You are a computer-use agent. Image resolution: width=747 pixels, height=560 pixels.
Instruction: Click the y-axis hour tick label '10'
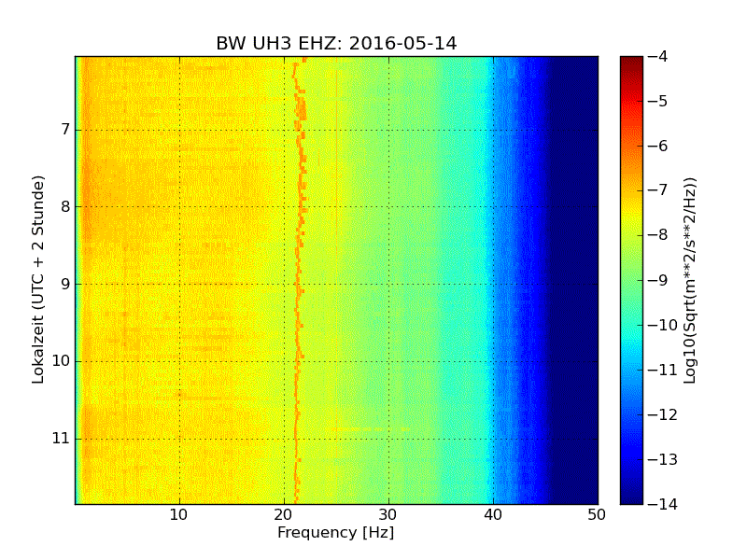pyautogui.click(x=61, y=361)
